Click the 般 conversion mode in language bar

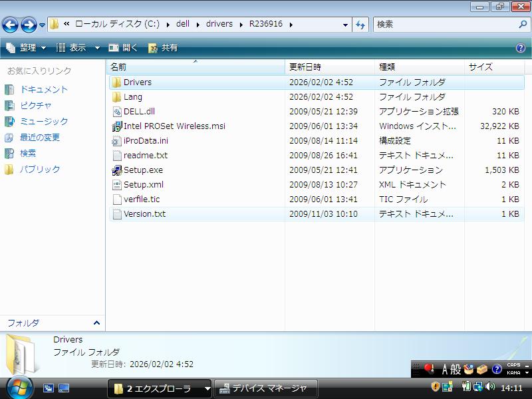pos(456,369)
